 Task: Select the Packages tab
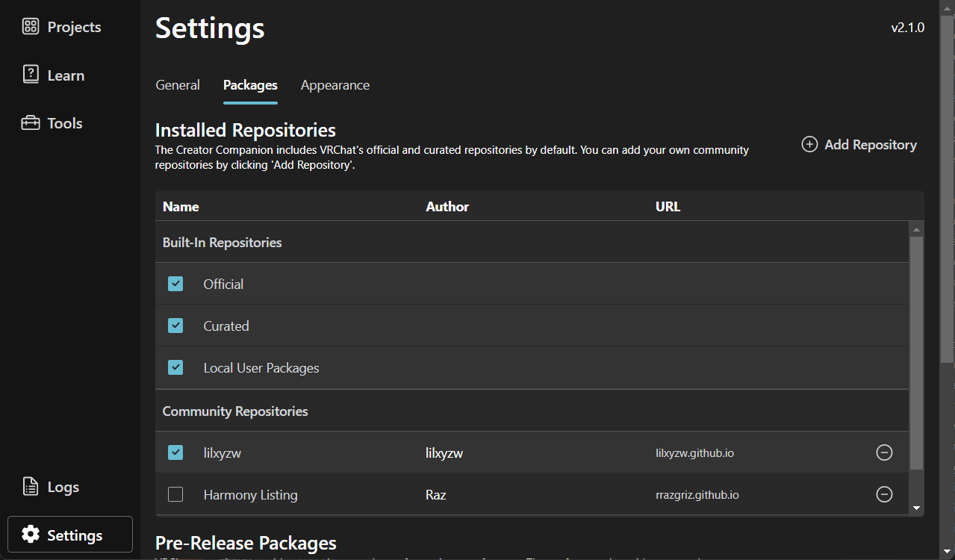tap(250, 85)
